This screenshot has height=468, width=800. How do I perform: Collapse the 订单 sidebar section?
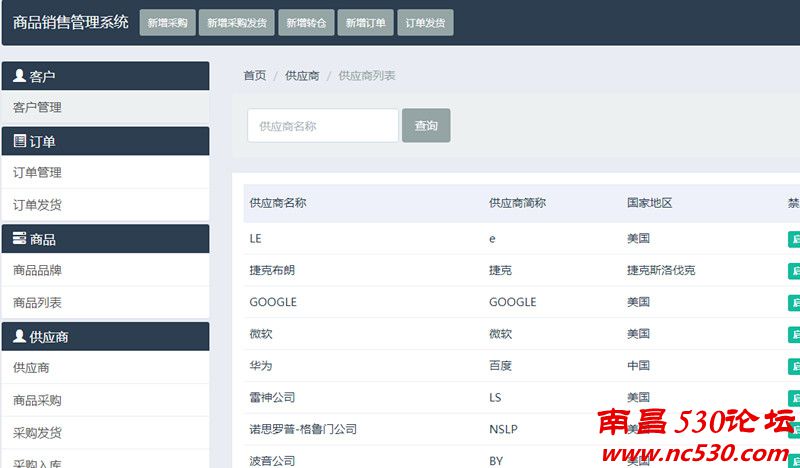coord(105,141)
